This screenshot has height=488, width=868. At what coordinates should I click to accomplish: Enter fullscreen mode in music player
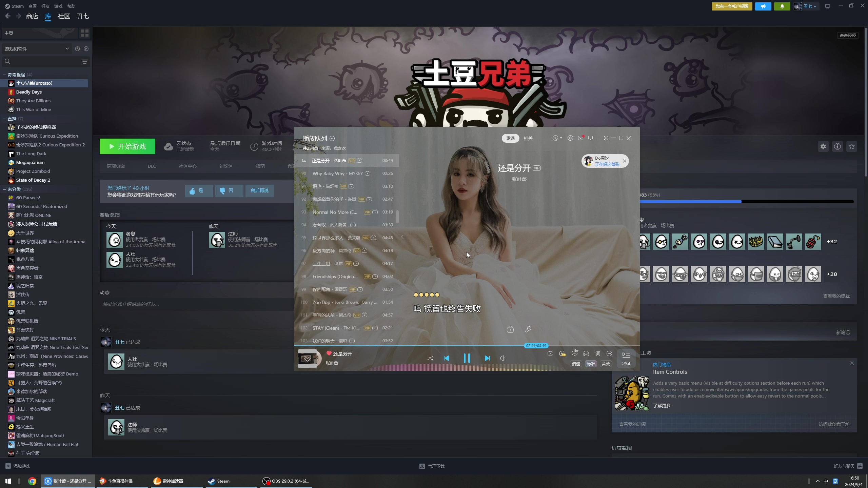(606, 138)
